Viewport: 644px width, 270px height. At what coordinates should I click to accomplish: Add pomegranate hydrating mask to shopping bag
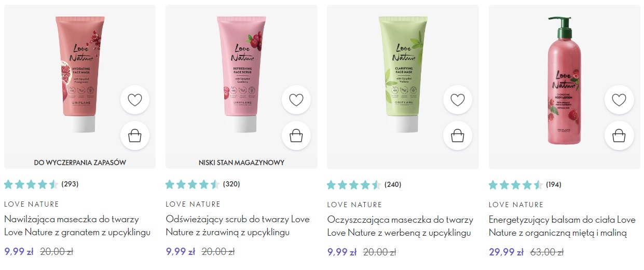[x=135, y=136]
